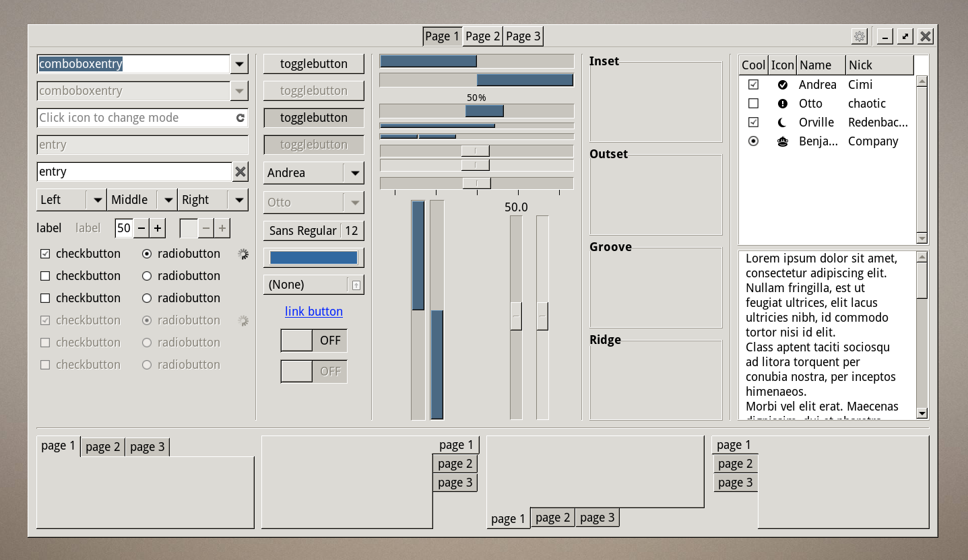The width and height of the screenshot is (968, 560).
Task: Click the first vertical blue-filled scale
Action: pyautogui.click(x=418, y=310)
